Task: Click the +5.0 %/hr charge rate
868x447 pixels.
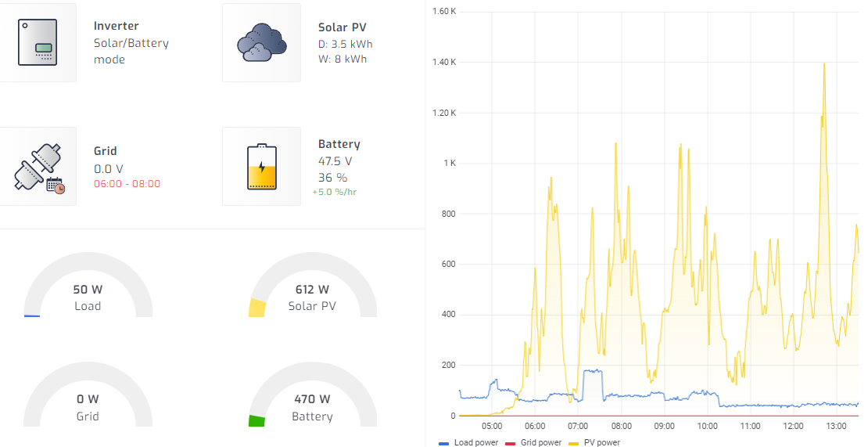Action: point(335,193)
